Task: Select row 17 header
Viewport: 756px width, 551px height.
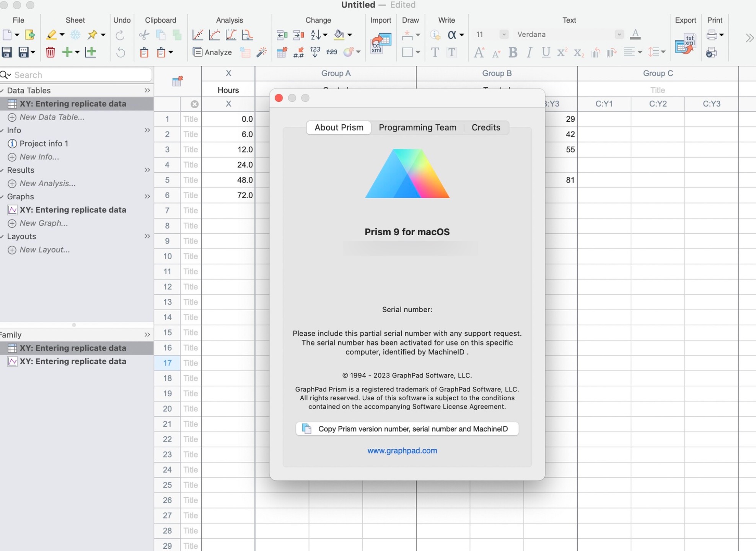Action: (x=167, y=363)
